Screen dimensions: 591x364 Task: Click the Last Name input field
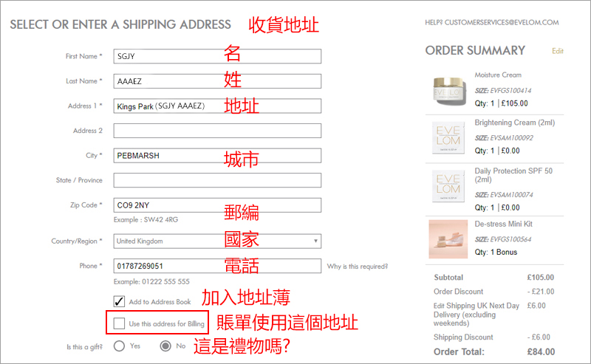(x=217, y=81)
